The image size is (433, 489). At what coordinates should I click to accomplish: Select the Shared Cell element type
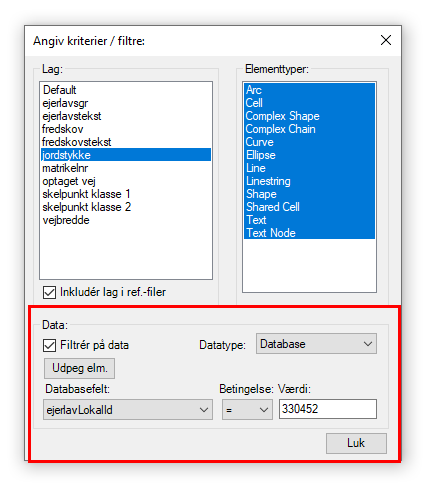click(x=309, y=207)
